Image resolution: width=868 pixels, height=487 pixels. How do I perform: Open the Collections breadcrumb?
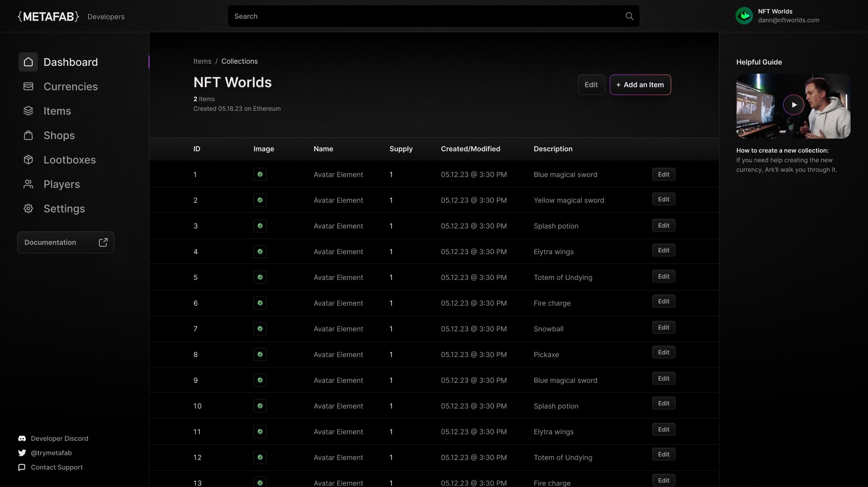click(240, 61)
